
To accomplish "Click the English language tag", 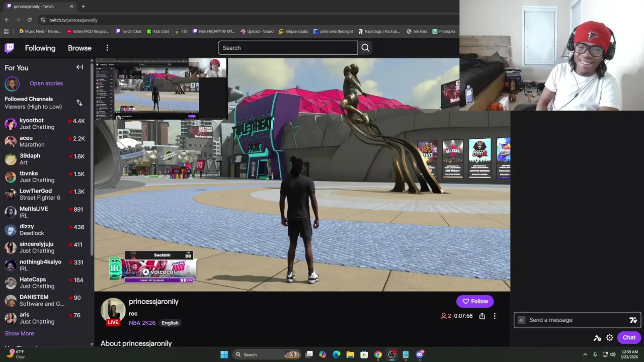I will (170, 323).
